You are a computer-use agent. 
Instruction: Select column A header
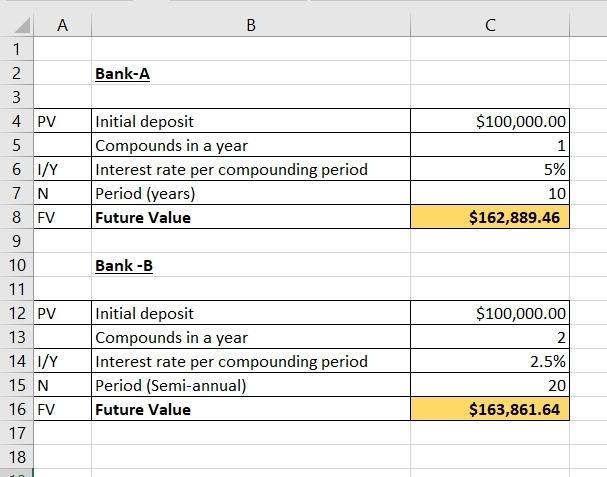63,26
